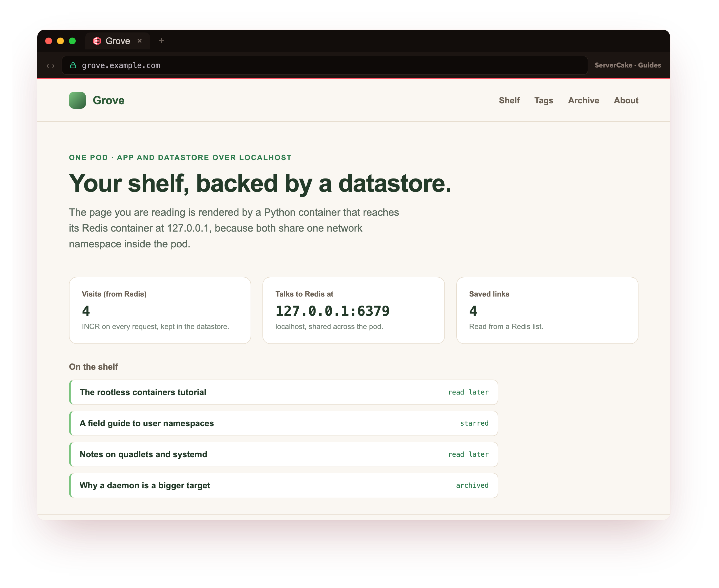The image size is (719, 588).
Task: Go forward using the right chevron
Action: click(x=53, y=66)
